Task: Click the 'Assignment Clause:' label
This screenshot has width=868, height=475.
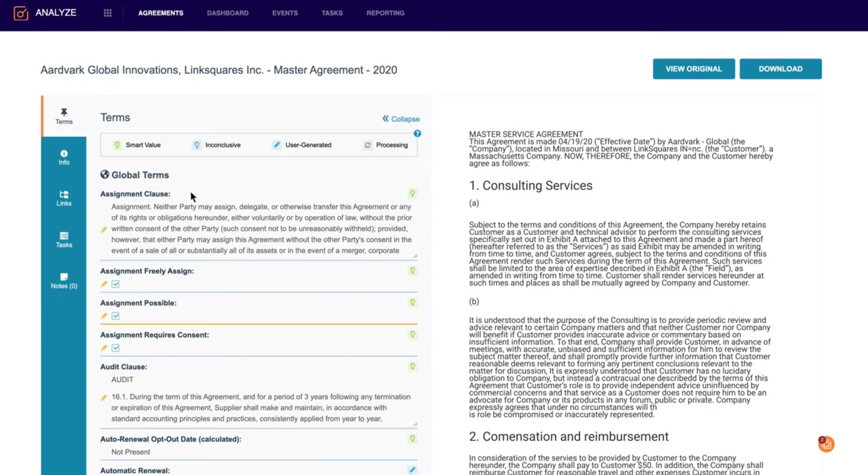Action: (x=135, y=194)
